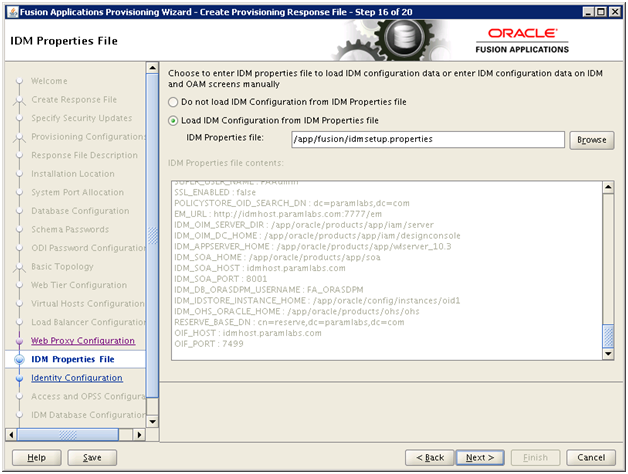Click the Installation Location step
The height and width of the screenshot is (474, 628).
click(x=73, y=174)
